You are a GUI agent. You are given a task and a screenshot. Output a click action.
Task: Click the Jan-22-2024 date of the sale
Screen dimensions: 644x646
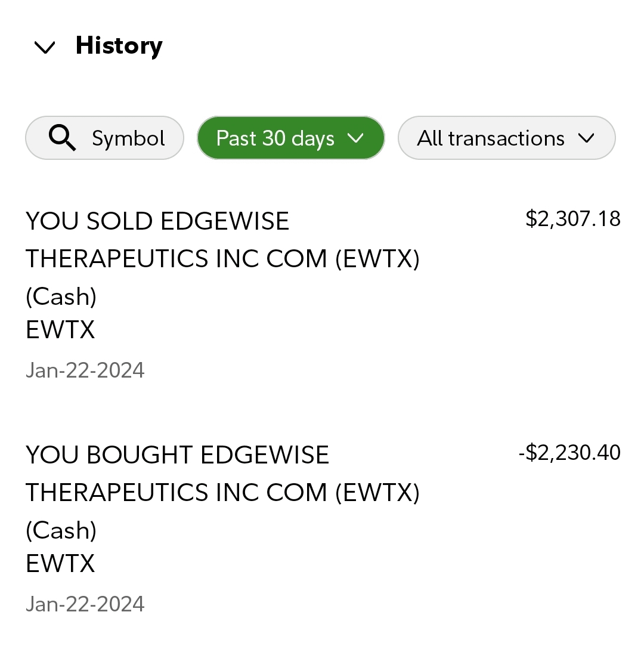85,370
